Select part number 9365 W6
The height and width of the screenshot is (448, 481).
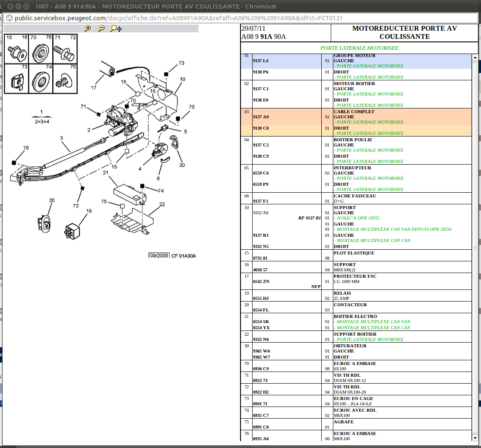[261, 351]
